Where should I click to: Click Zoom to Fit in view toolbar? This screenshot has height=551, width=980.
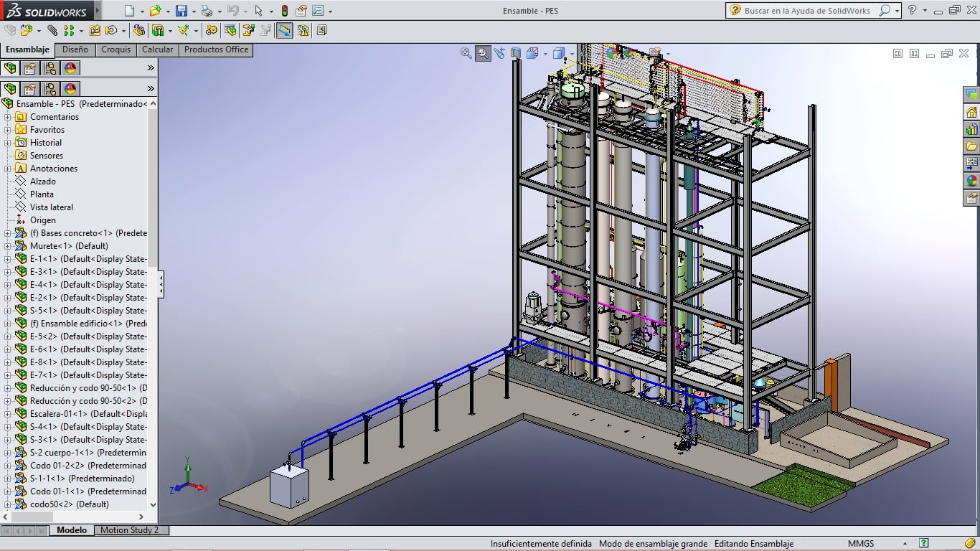click(x=466, y=53)
